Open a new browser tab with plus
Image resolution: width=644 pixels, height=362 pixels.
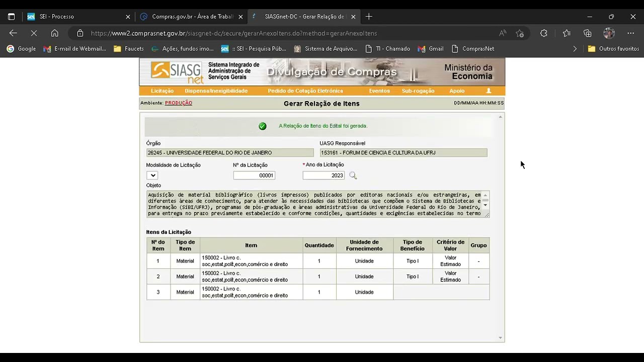[x=369, y=17]
